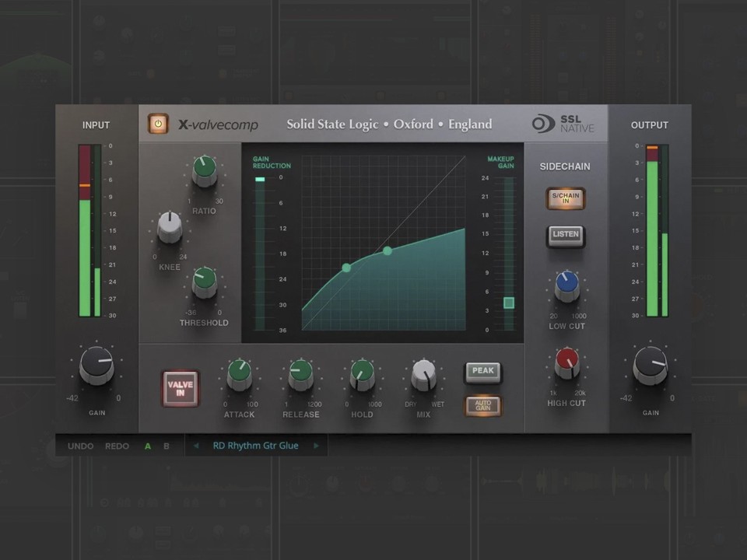This screenshot has height=560, width=747.
Task: Click the blue Low Cut knob
Action: point(567,285)
